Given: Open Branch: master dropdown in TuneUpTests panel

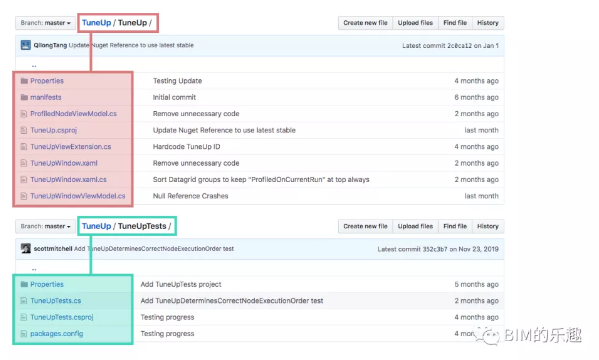Looking at the screenshot, I should [45, 226].
